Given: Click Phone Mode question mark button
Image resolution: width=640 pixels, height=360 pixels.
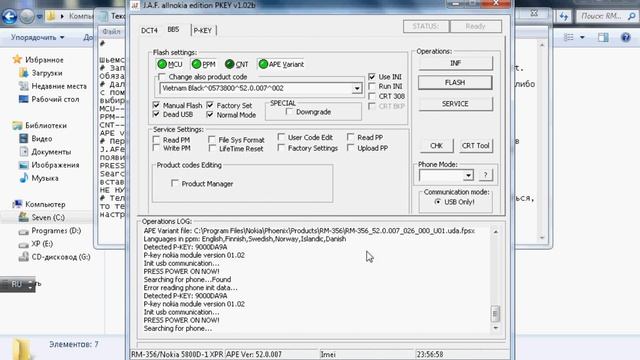Looking at the screenshot, I should [485, 176].
